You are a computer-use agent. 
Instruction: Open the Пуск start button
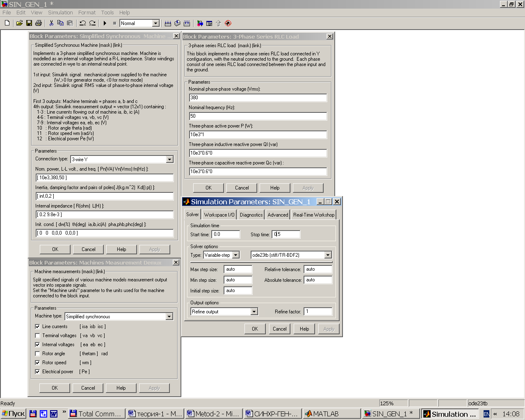13,414
